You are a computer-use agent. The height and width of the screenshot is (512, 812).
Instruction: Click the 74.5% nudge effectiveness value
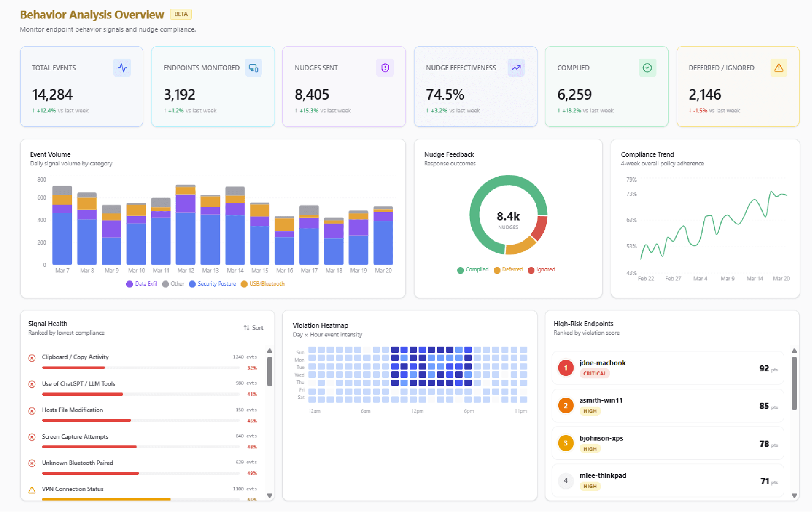(445, 94)
